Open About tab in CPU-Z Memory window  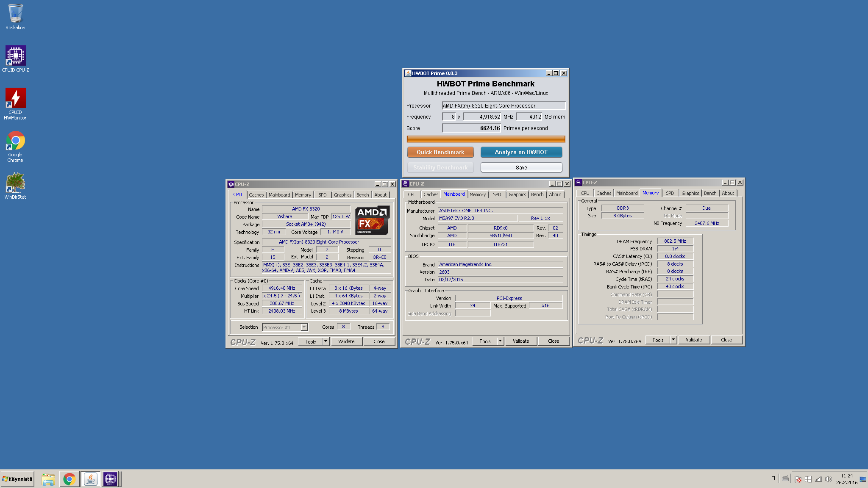pyautogui.click(x=728, y=193)
